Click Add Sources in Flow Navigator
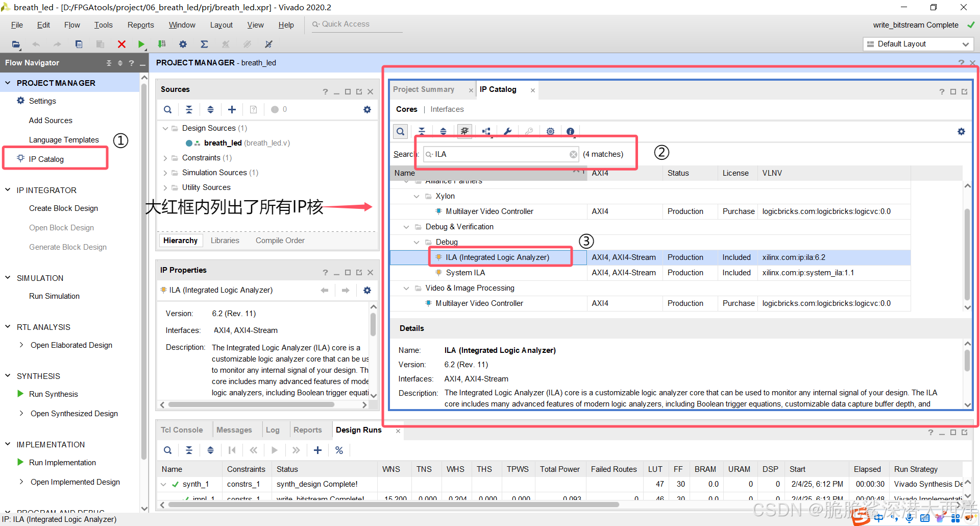 point(51,121)
